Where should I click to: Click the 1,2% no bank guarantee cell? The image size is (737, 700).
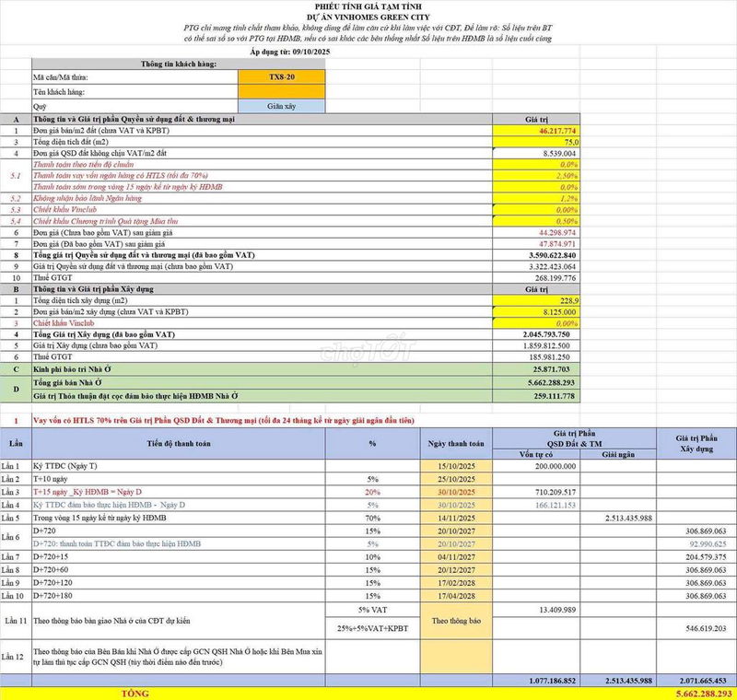537,198
